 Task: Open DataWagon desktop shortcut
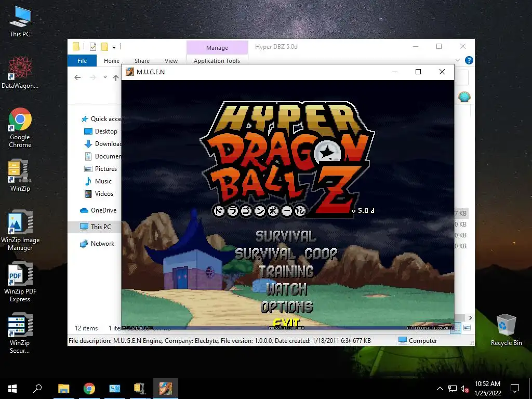tap(20, 73)
